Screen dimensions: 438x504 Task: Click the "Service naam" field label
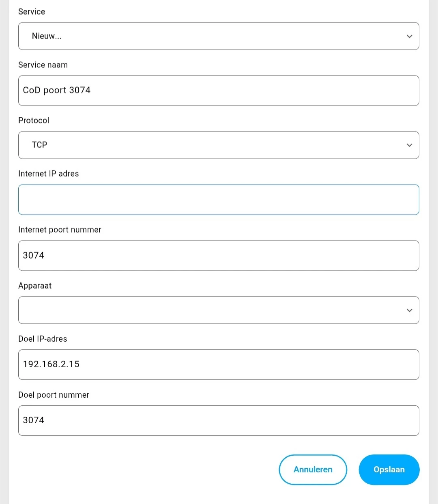click(43, 65)
